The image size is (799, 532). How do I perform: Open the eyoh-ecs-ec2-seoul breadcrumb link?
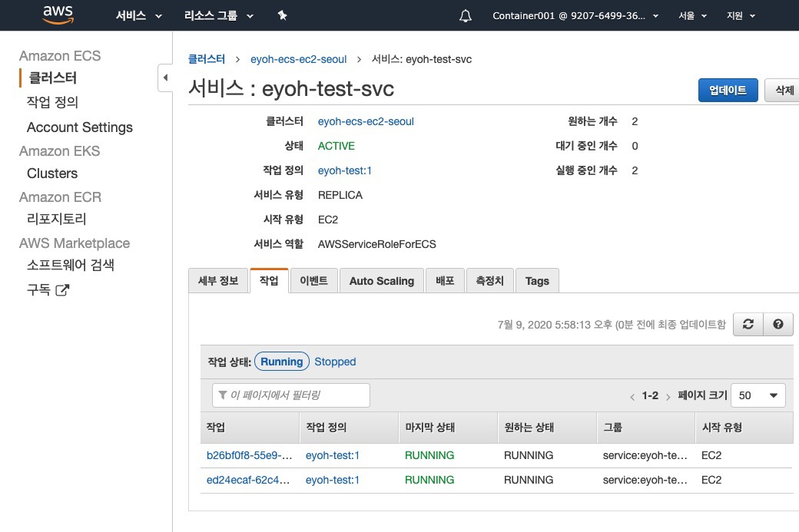299,59
